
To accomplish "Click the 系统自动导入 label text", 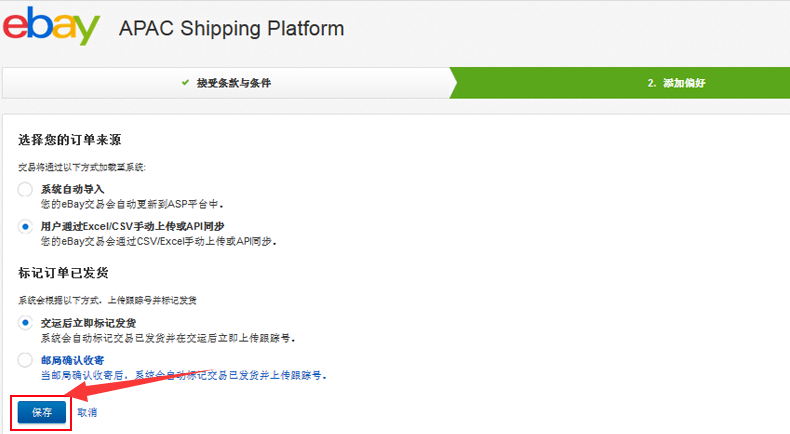I will tap(72, 189).
